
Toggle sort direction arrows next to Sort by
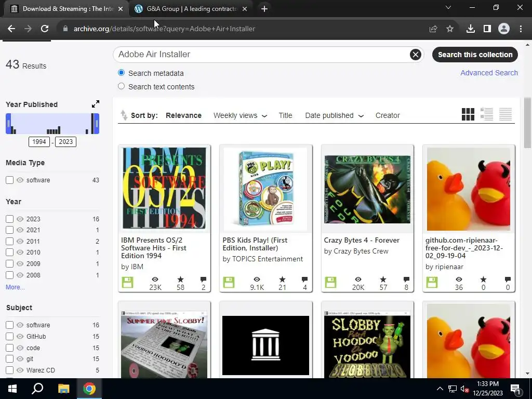(x=124, y=115)
